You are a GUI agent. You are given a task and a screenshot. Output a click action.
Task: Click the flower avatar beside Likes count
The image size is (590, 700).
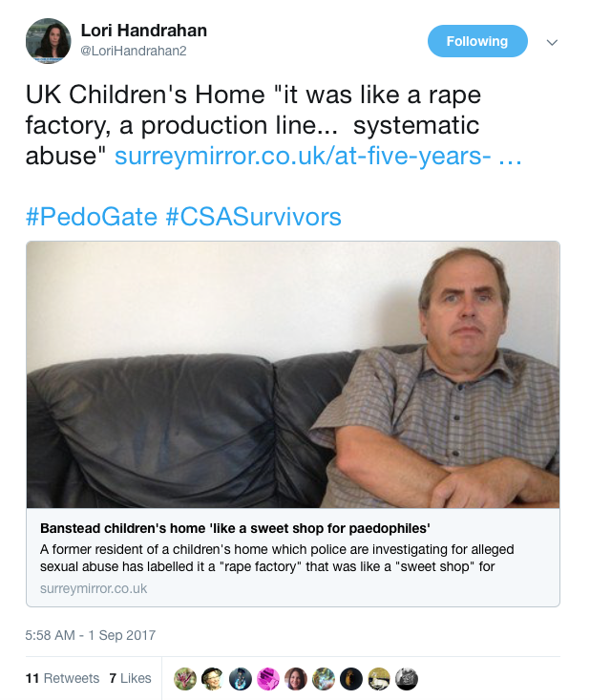click(185, 678)
